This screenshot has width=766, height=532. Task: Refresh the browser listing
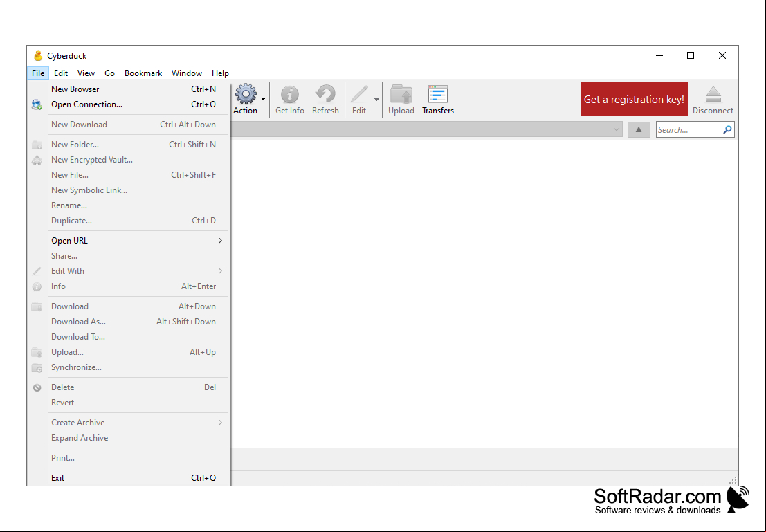325,100
